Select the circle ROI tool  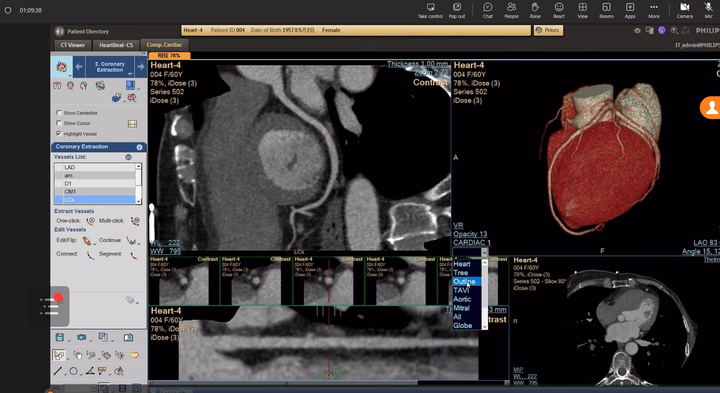click(73, 371)
